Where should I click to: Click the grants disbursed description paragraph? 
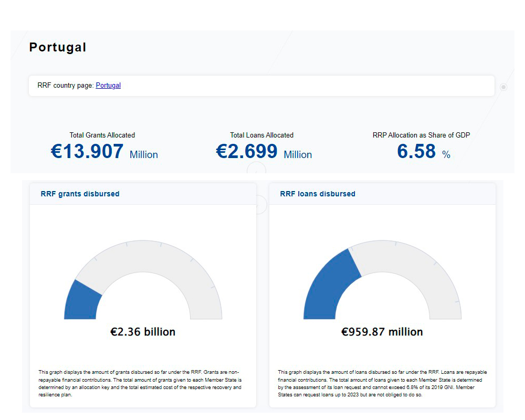[x=140, y=383]
